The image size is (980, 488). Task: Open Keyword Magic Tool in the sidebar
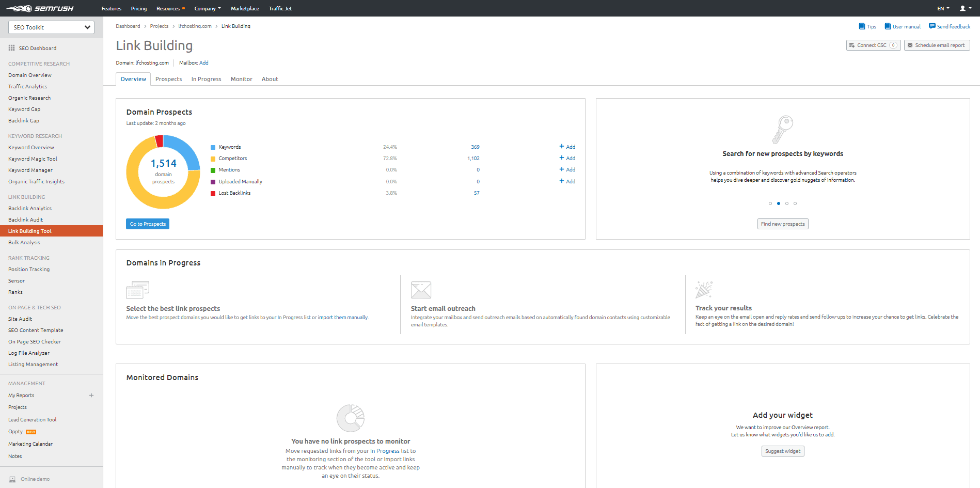click(x=33, y=159)
